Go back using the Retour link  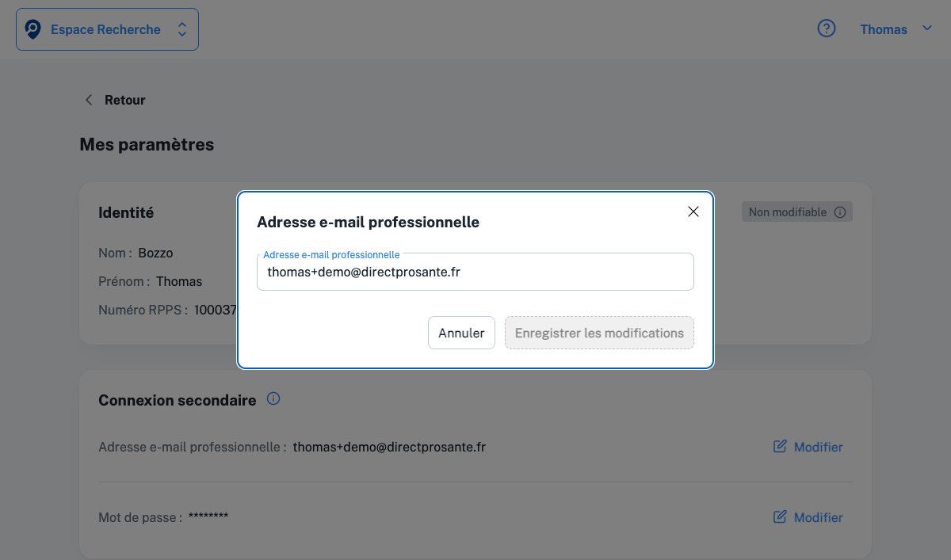click(x=124, y=100)
